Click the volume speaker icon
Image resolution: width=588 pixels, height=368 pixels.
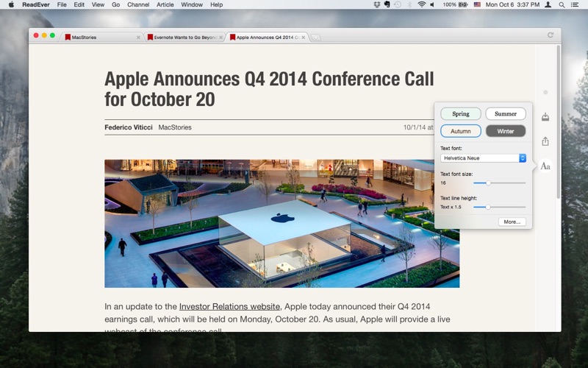point(432,4)
